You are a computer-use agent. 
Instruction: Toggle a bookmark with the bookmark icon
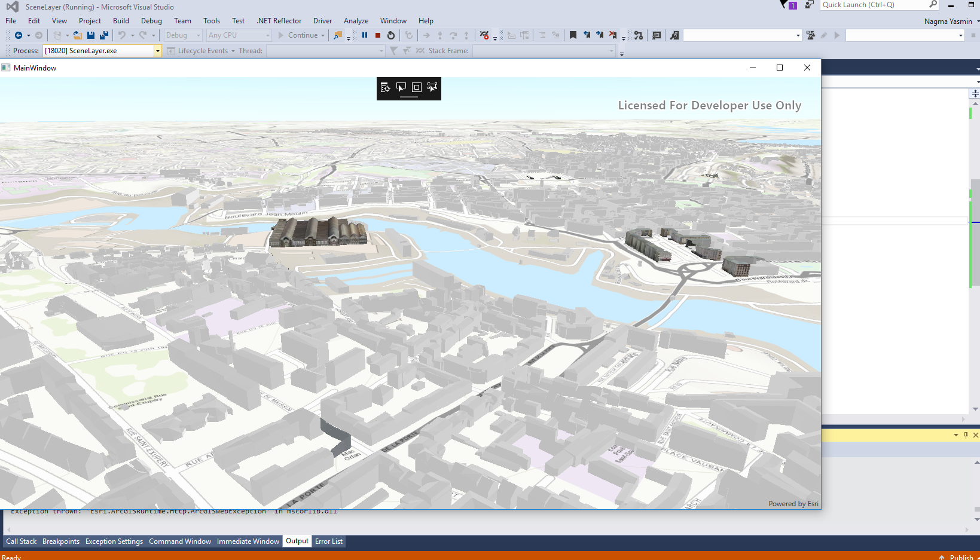click(573, 35)
